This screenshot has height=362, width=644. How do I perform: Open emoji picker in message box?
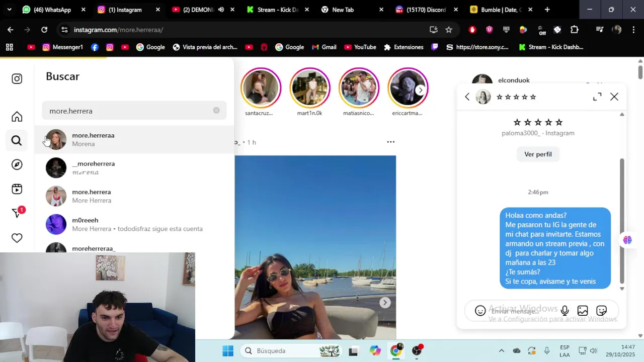click(480, 311)
